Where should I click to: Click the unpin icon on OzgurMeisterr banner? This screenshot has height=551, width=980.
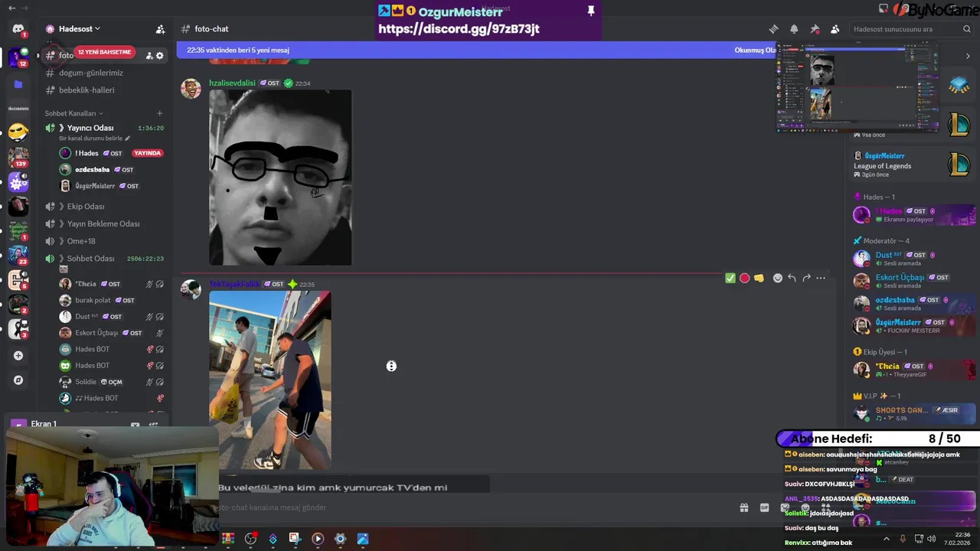[x=590, y=11]
